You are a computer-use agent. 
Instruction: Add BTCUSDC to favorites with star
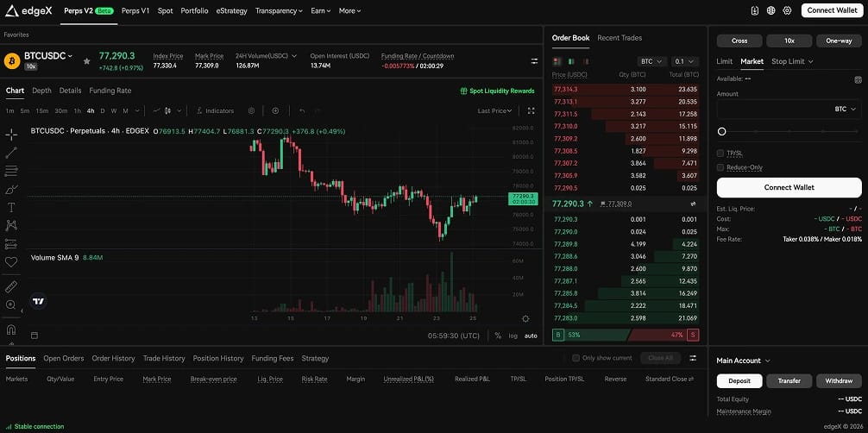pos(86,61)
